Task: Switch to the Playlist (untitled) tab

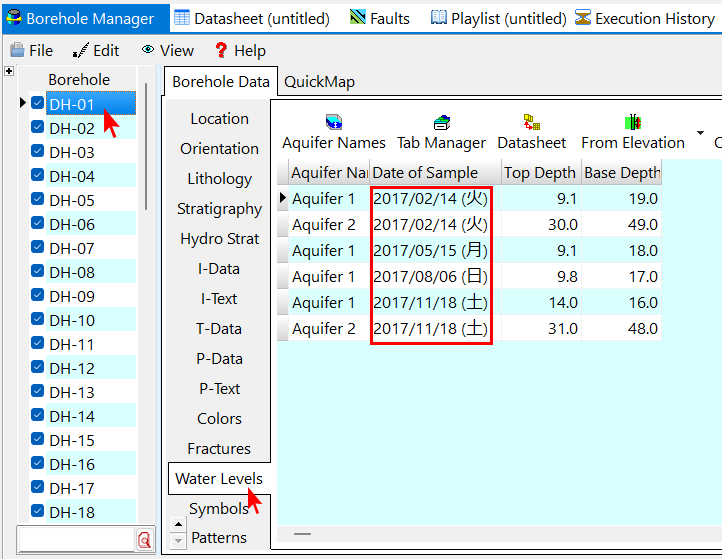Action: pyautogui.click(x=498, y=18)
